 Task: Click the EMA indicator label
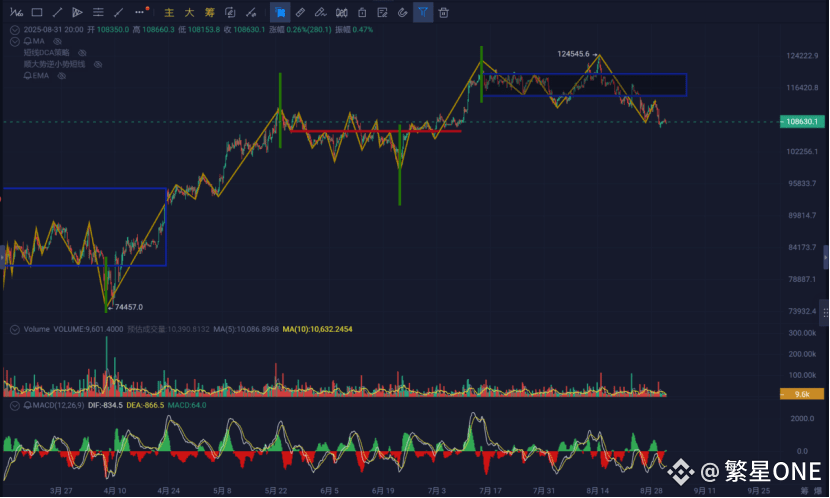click(41, 76)
